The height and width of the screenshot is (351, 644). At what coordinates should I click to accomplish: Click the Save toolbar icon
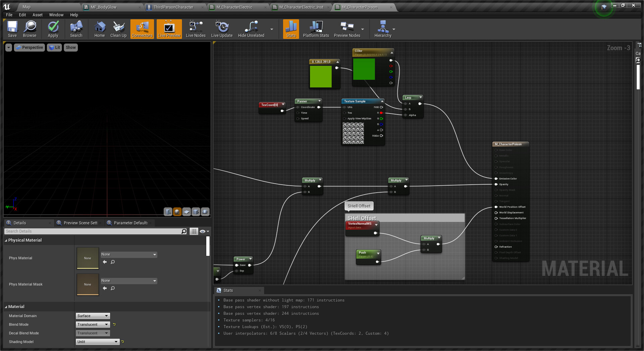pyautogui.click(x=12, y=29)
